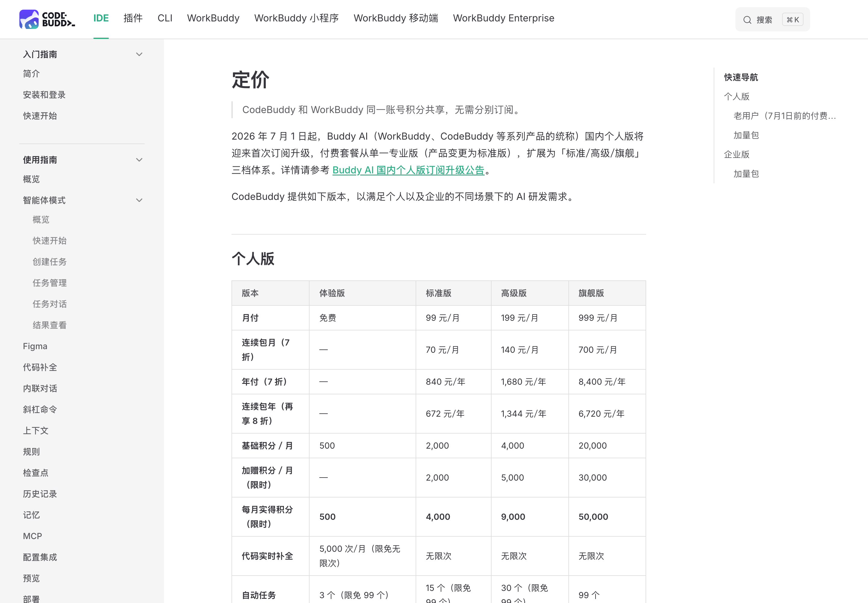This screenshot has width=868, height=603.
Task: Open Figma in the sidebar
Action: click(35, 346)
